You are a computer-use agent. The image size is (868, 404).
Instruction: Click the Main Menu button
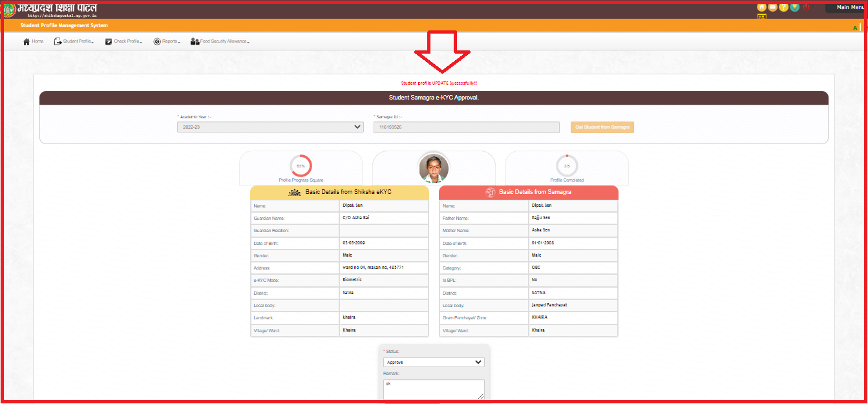click(x=847, y=8)
